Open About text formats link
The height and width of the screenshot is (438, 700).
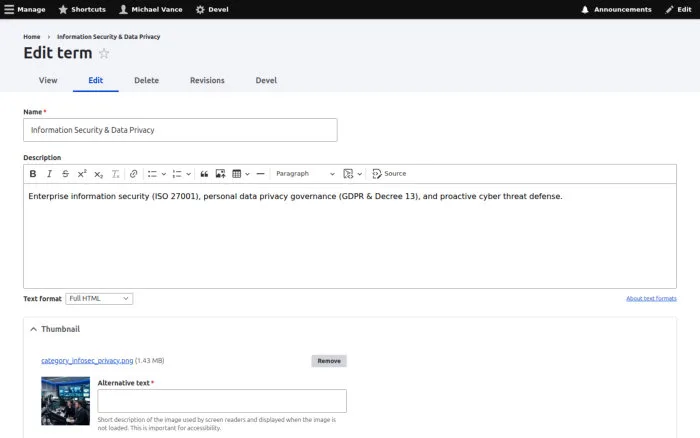click(x=651, y=298)
